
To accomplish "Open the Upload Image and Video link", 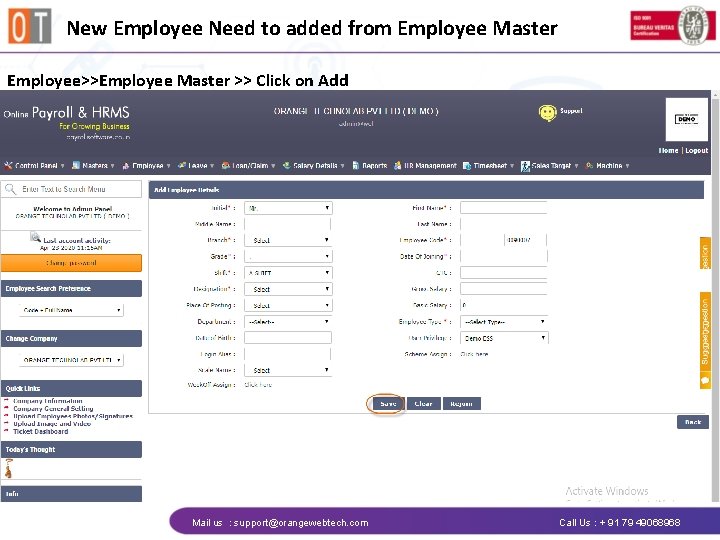I will point(52,423).
